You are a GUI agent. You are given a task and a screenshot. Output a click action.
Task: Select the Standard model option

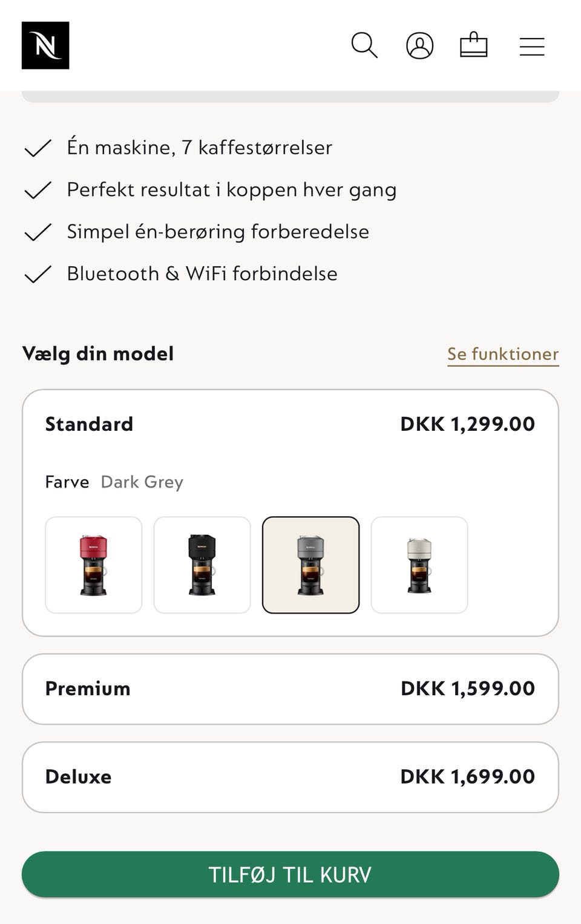[x=90, y=424]
